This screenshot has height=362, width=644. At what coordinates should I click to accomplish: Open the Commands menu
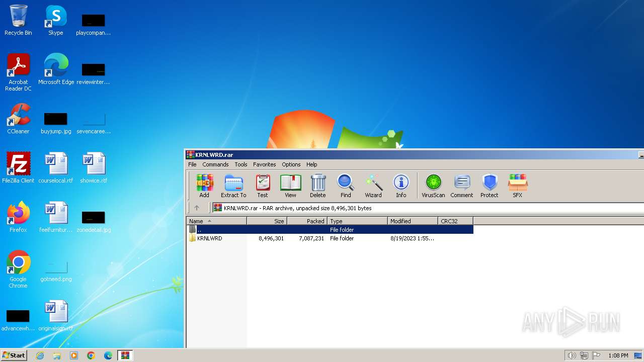click(215, 164)
